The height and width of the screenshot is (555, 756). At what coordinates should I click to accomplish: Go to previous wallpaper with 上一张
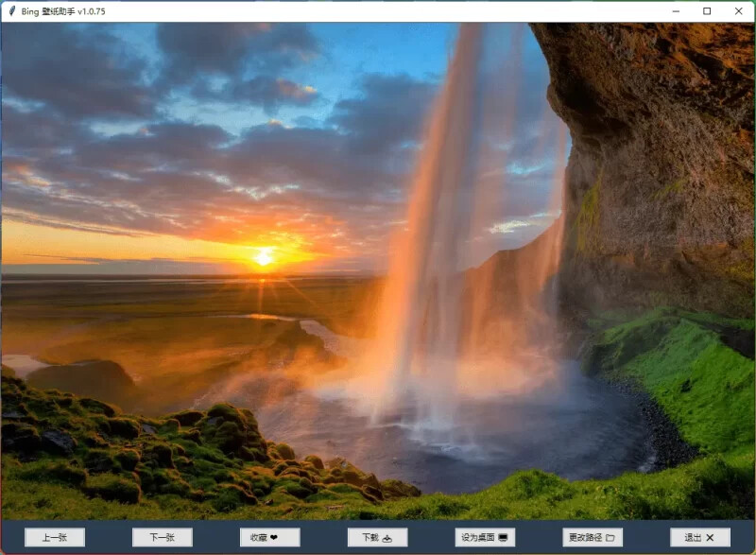point(54,537)
